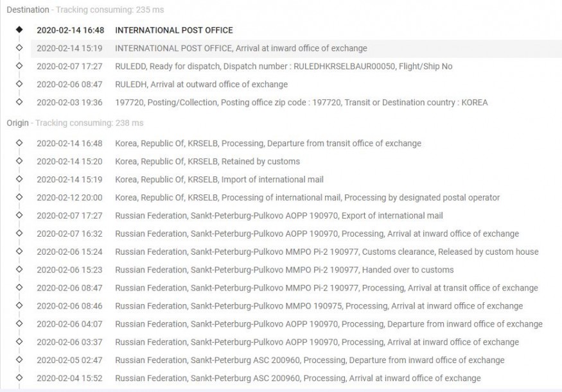Click the filled diamond marker for latest event

(x=19, y=30)
